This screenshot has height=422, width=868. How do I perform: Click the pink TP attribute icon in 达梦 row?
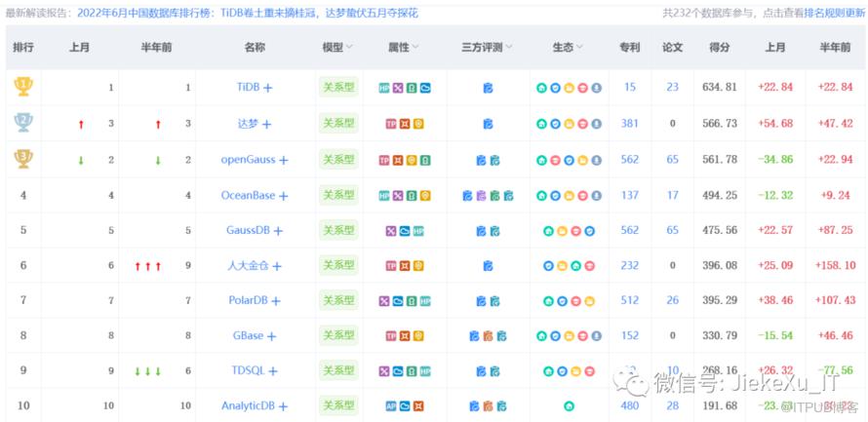[391, 124]
